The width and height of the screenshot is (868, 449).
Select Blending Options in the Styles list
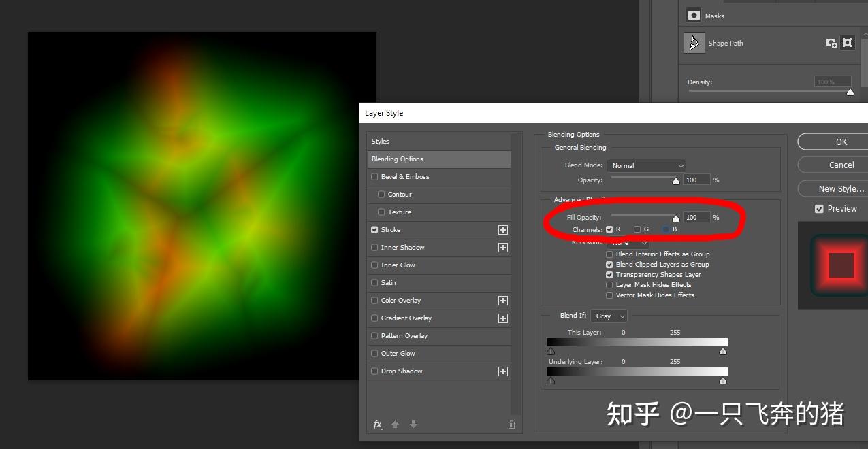[x=398, y=159]
